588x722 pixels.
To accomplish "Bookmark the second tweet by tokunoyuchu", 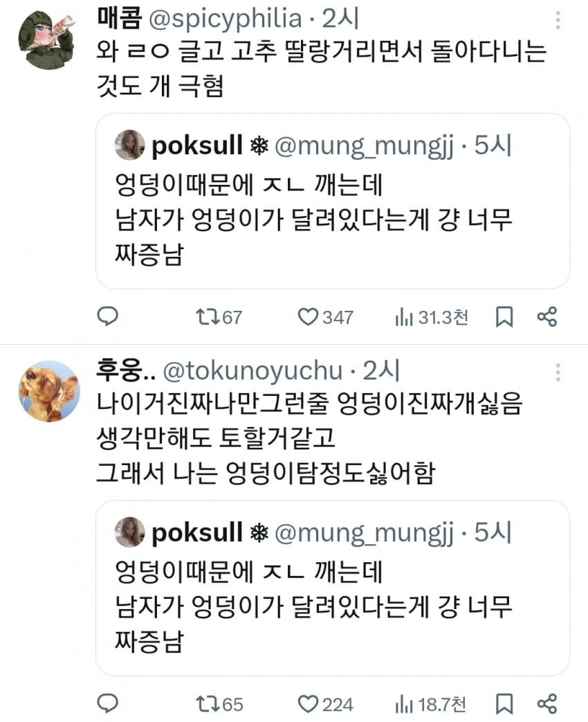I will point(504,704).
